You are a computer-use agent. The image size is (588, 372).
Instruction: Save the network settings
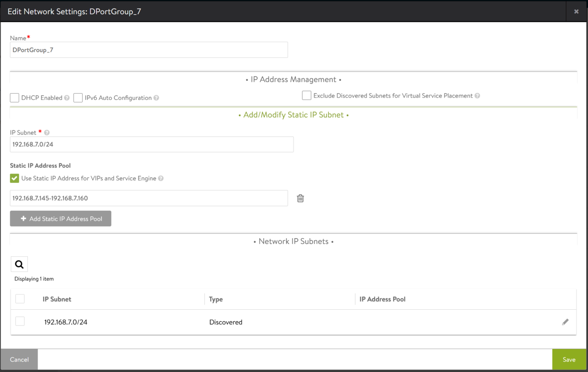[x=569, y=360]
